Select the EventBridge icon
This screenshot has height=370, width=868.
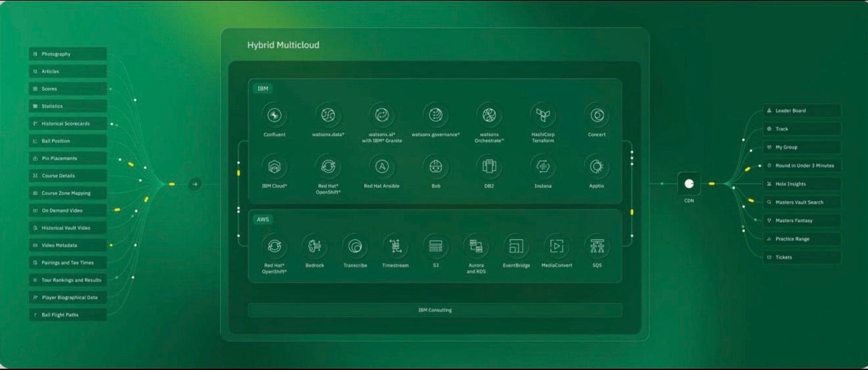point(516,246)
